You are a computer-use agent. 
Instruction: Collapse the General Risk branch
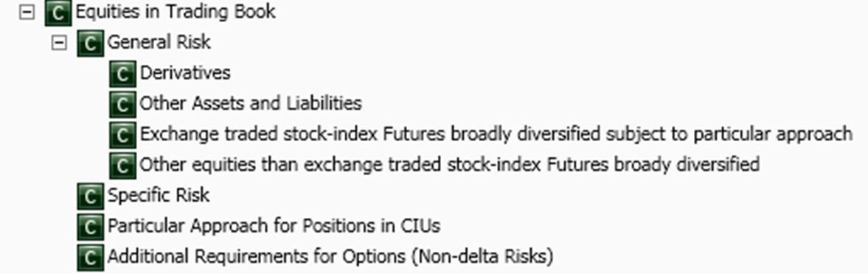pos(59,44)
